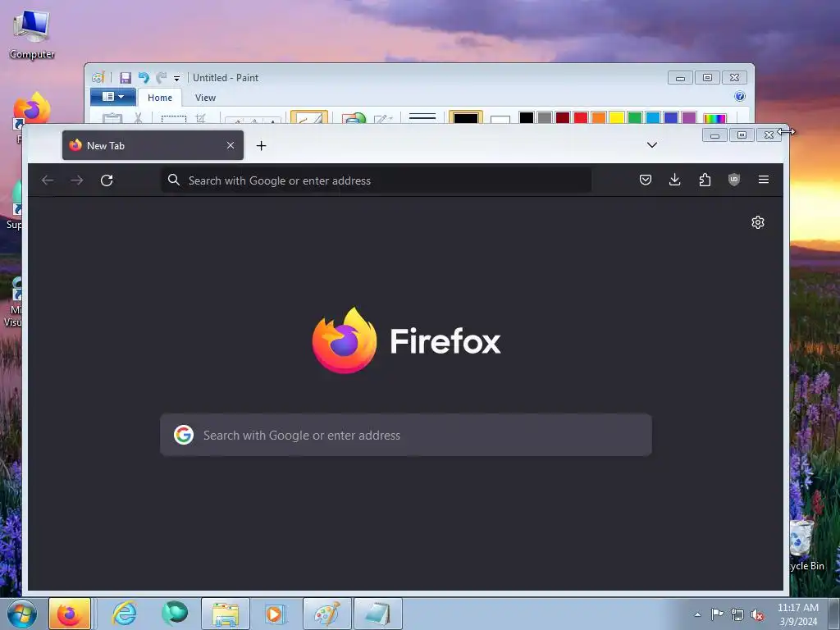Select the Recycle Bin desktop icon
Viewport: 840px width, 630px height.
point(806,545)
